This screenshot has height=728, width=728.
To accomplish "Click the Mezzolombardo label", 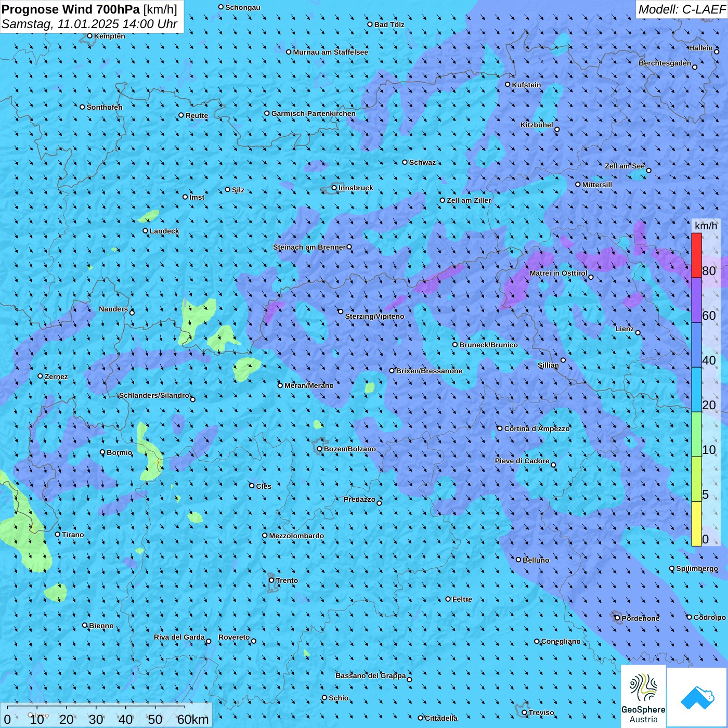I will (296, 536).
